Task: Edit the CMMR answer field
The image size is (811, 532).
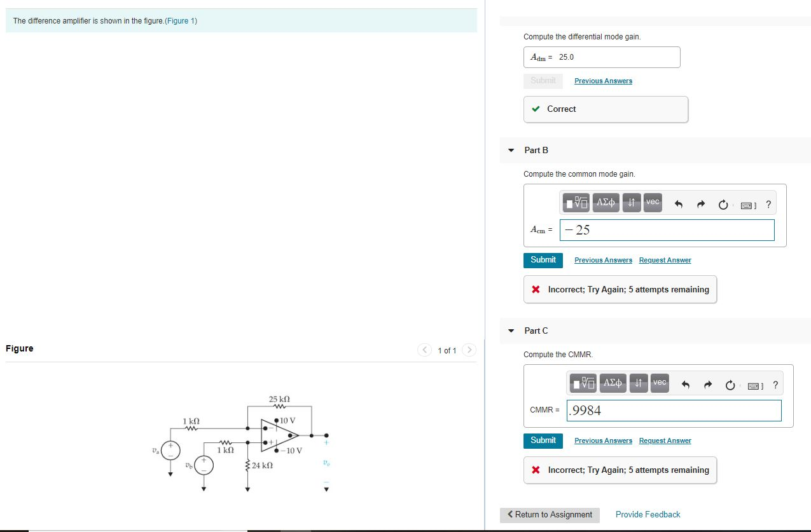Action: click(x=674, y=411)
